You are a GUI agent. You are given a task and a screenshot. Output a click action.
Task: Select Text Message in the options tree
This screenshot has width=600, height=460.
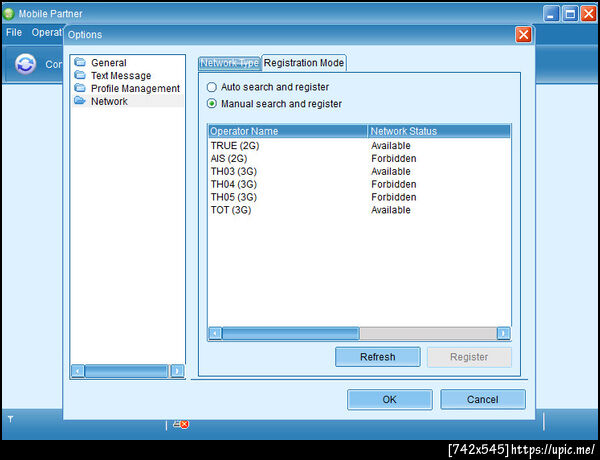[x=121, y=75]
